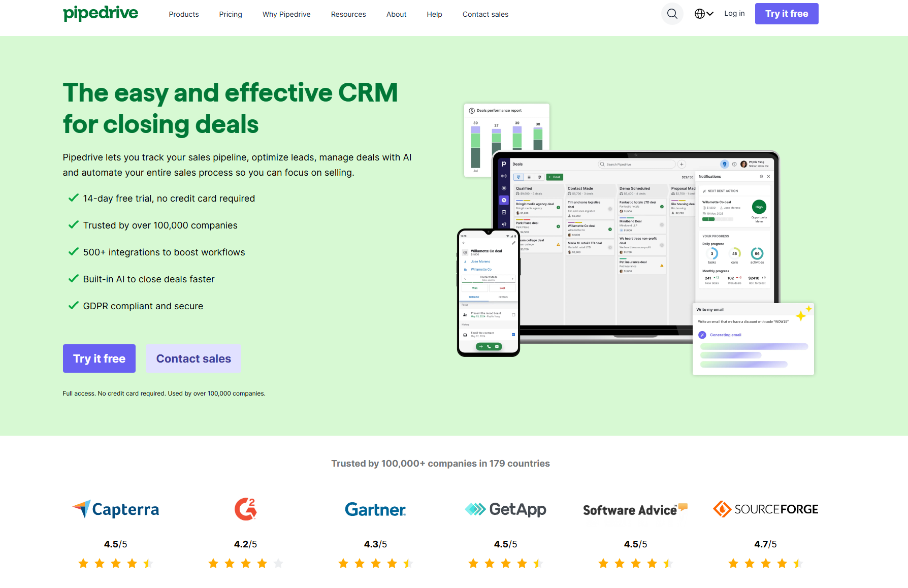The height and width of the screenshot is (588, 908).
Task: Click 'Trusted by over 100,000 companies' bullet text
Action: (160, 225)
